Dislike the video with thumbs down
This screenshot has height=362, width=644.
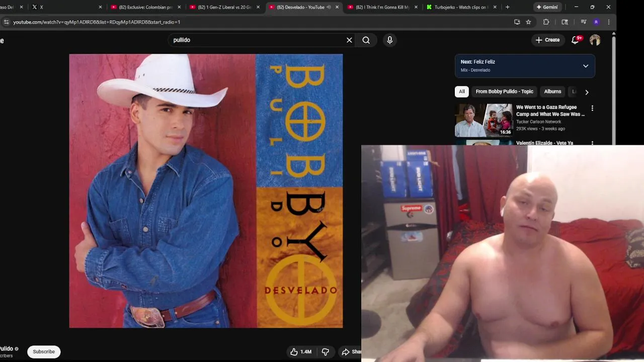(326, 352)
